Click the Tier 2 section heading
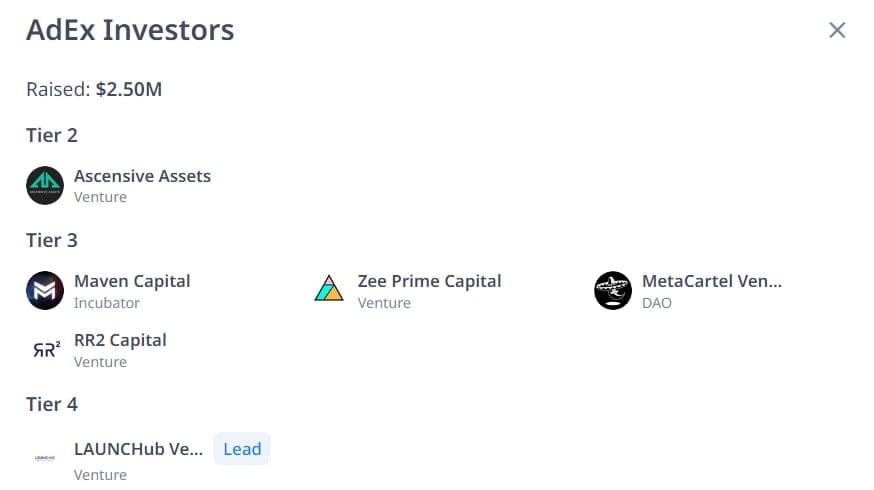The height and width of the screenshot is (490, 874). click(52, 135)
